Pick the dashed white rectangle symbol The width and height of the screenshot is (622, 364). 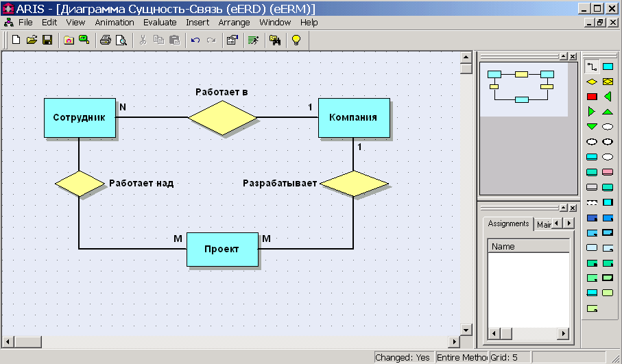click(x=592, y=202)
